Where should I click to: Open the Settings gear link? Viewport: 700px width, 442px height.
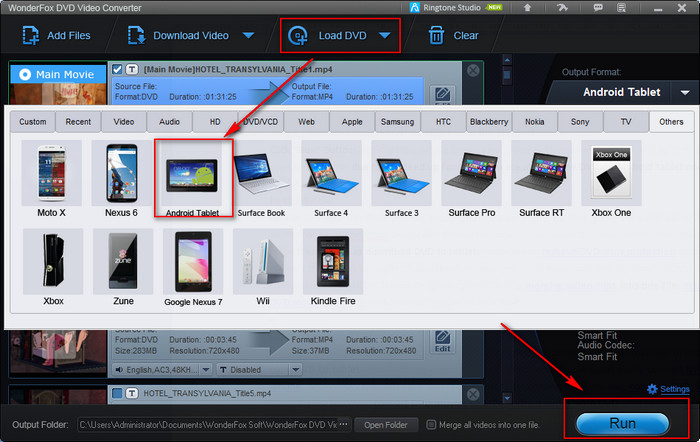pos(668,389)
